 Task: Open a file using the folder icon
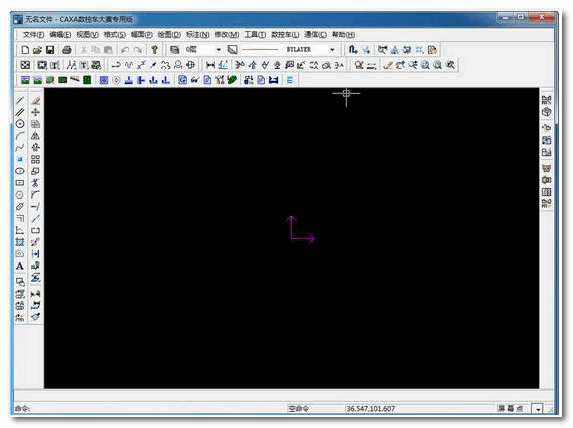coord(37,50)
